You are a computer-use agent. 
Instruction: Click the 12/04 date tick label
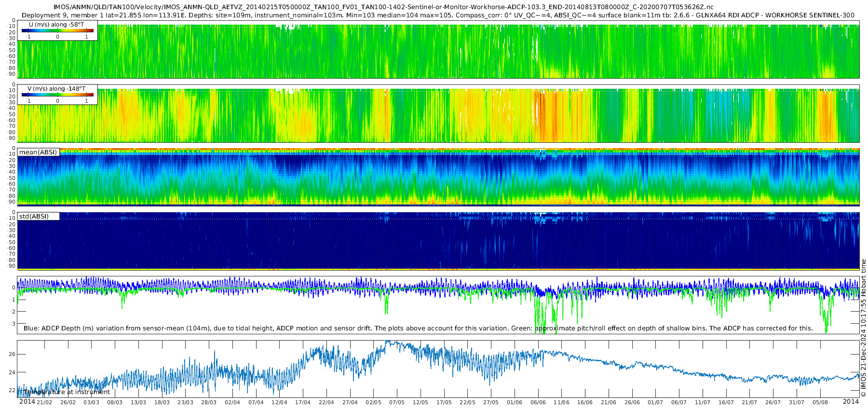pyautogui.click(x=279, y=402)
